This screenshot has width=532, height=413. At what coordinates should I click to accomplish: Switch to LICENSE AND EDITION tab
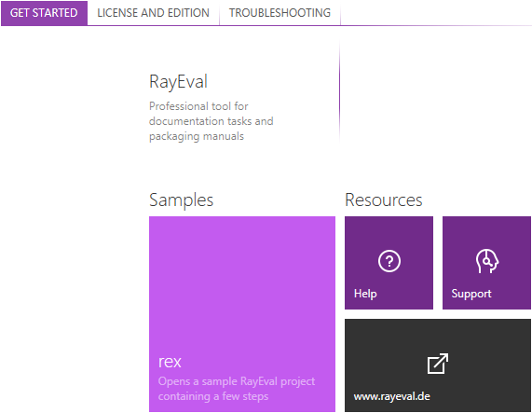(x=153, y=13)
